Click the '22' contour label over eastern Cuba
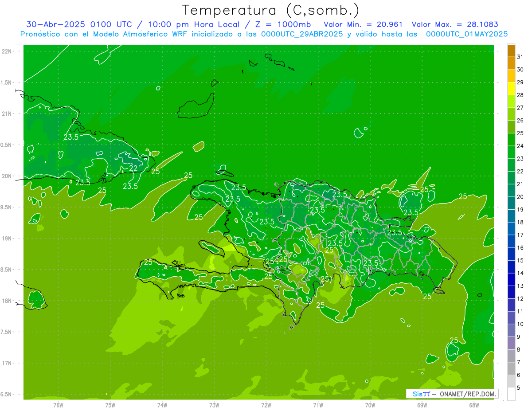 point(133,168)
